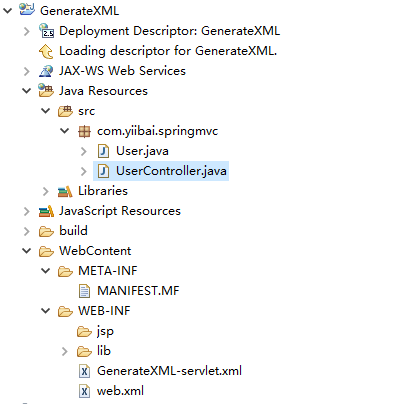The height and width of the screenshot is (404, 410).
Task: Select the WebContent folder label
Action: (x=95, y=251)
